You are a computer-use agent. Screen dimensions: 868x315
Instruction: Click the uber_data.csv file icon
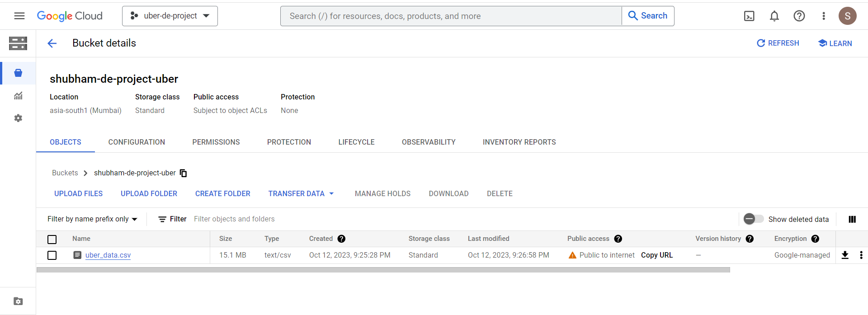pos(77,255)
